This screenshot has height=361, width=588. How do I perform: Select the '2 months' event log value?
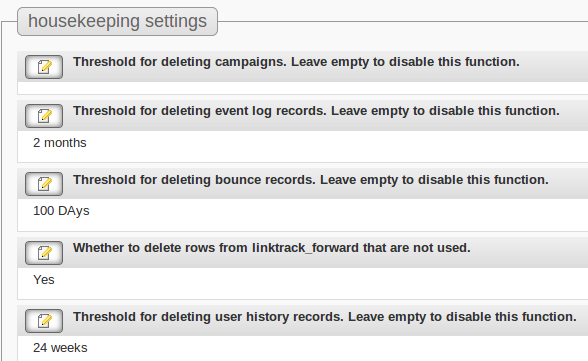60,143
